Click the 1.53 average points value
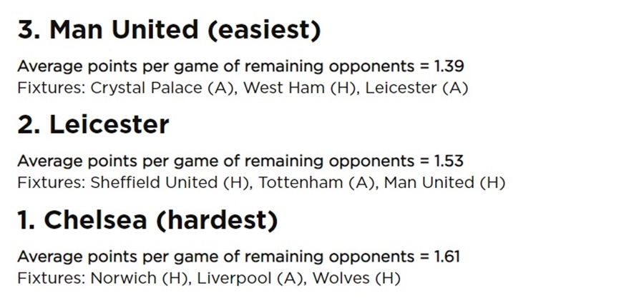The width and height of the screenshot is (644, 298). point(449,161)
